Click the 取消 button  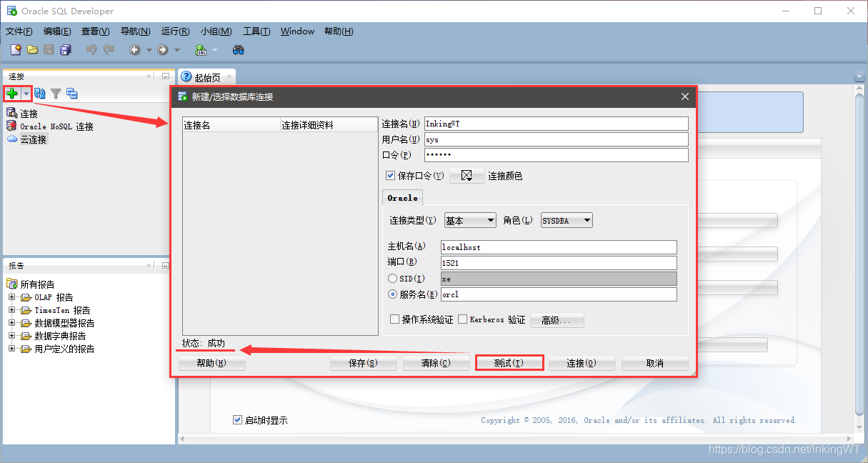(x=655, y=363)
